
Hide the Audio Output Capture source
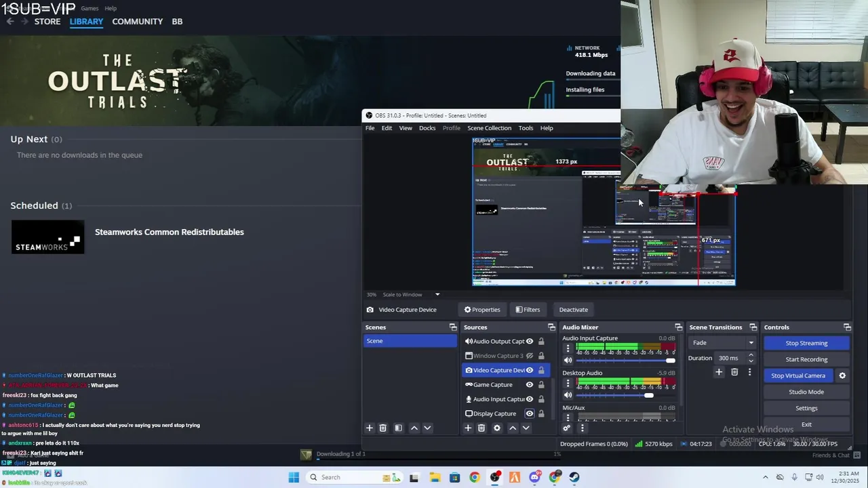click(530, 342)
